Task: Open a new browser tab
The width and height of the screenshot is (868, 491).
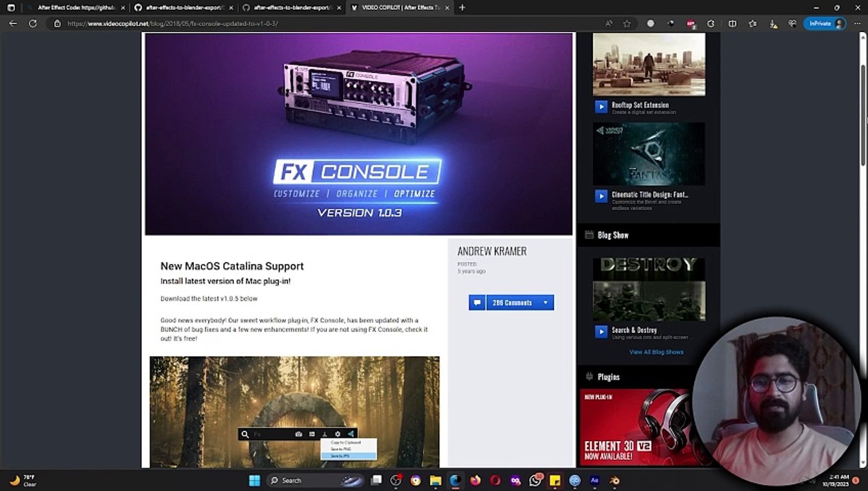Action: pyautogui.click(x=462, y=8)
